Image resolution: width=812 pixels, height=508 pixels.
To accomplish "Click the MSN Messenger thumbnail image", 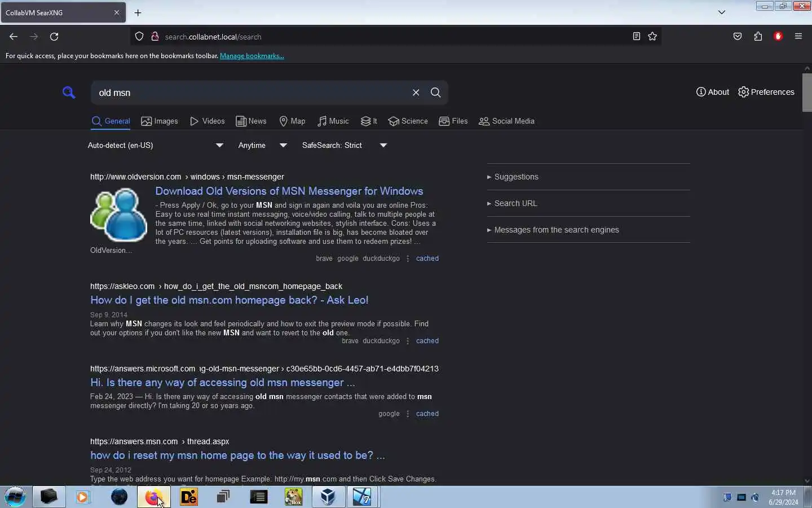I will [x=118, y=215].
